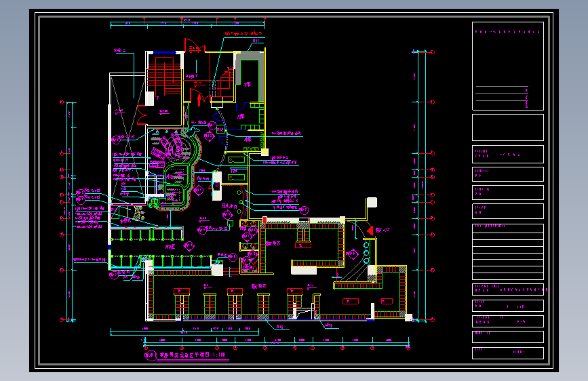Click the 1:100 scale text in the title
The width and height of the screenshot is (588, 381).
(219, 355)
